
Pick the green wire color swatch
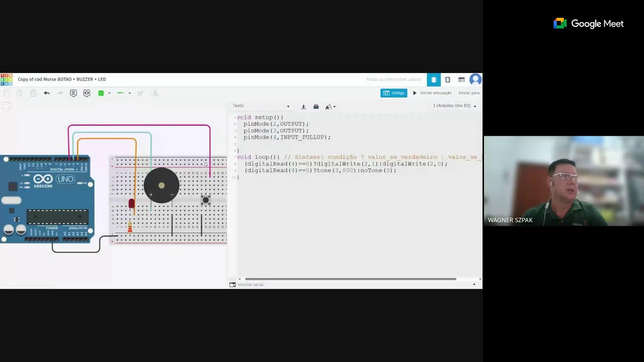pyautogui.click(x=101, y=93)
